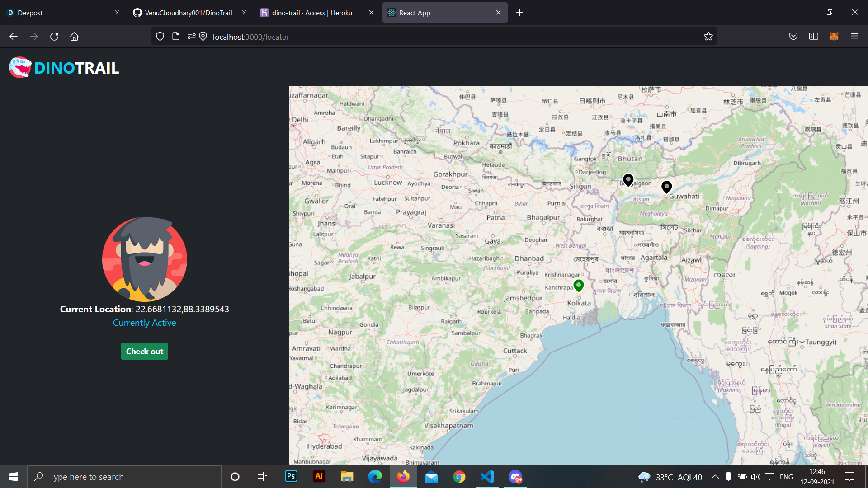Screen dimensions: 868x488
Task: Click the DinoTrail logo
Action: [64, 68]
